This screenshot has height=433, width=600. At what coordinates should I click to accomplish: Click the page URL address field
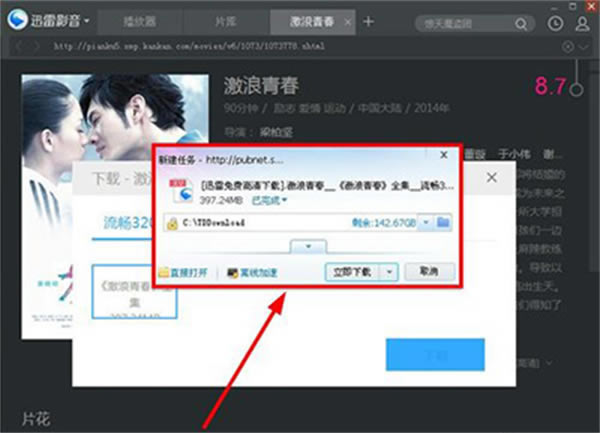[189, 46]
